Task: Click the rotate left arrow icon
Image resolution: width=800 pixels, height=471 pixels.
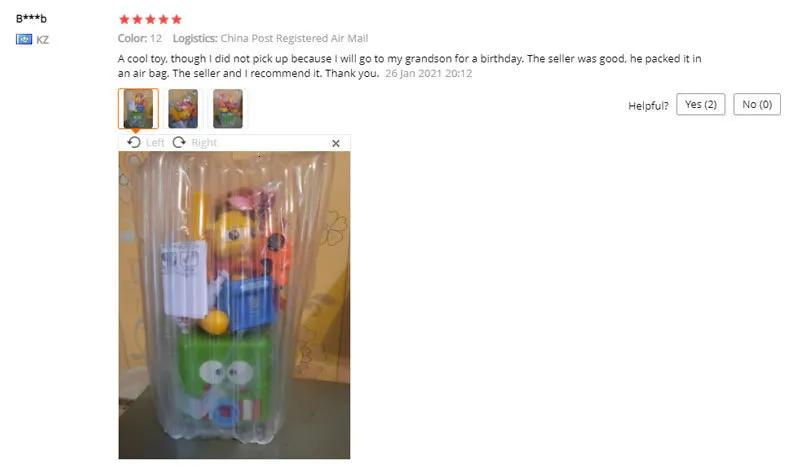Action: tap(134, 142)
